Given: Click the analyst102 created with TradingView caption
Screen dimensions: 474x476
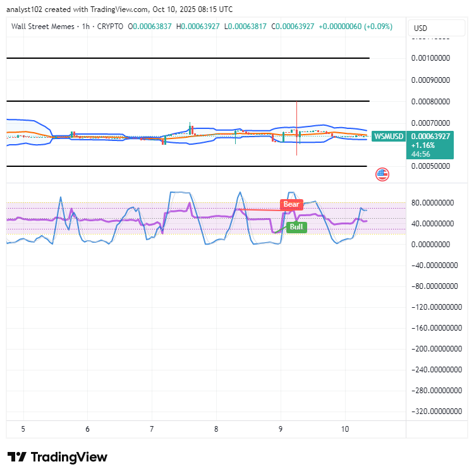Looking at the screenshot, I should click(119, 9).
